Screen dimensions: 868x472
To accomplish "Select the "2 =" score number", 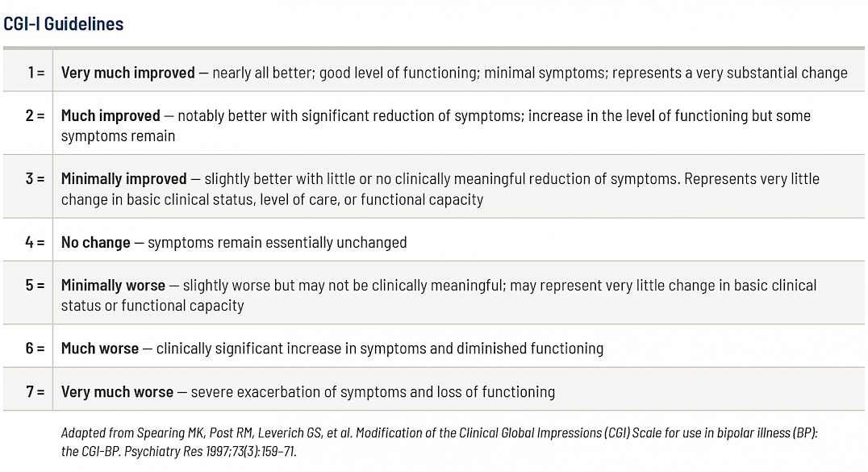I will [x=35, y=115].
